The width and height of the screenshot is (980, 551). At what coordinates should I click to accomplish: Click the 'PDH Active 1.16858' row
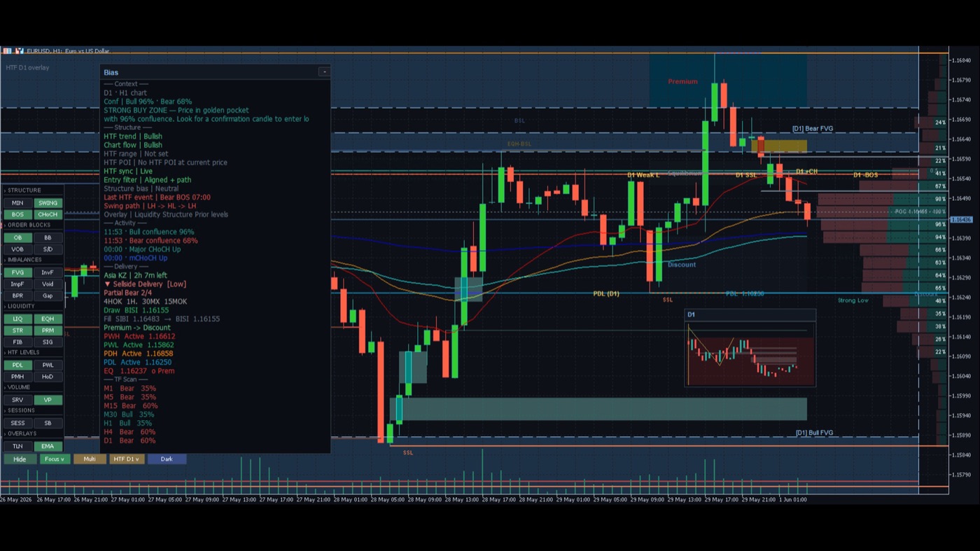138,354
